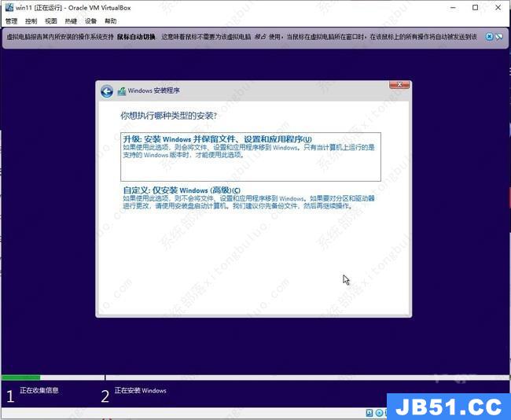Screen dimensions: 511x420
Task: Click the hard disk activity status icon
Action: click(369, 412)
